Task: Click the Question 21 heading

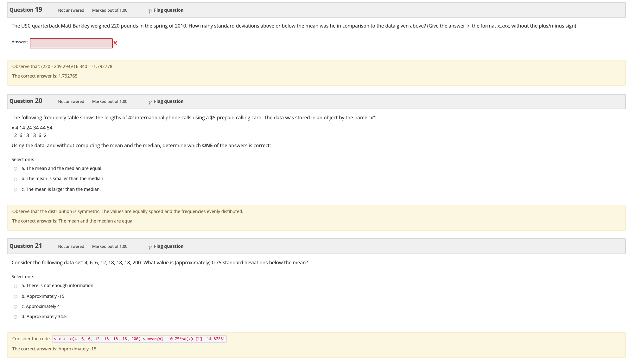Action: pyautogui.click(x=26, y=246)
